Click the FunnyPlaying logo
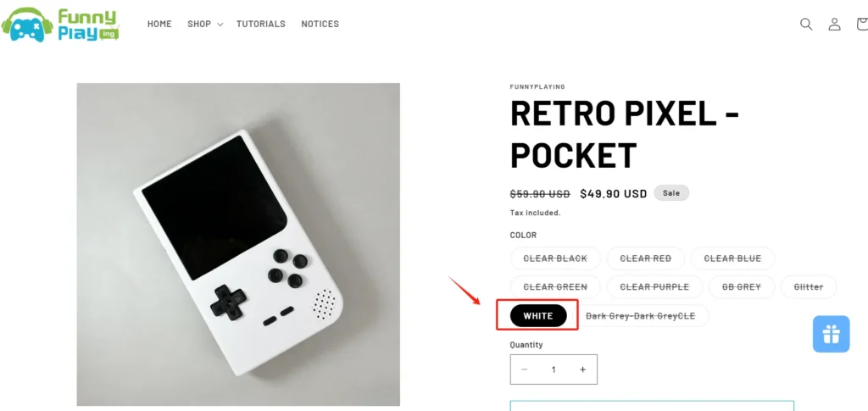The height and width of the screenshot is (411, 868). 60,24
